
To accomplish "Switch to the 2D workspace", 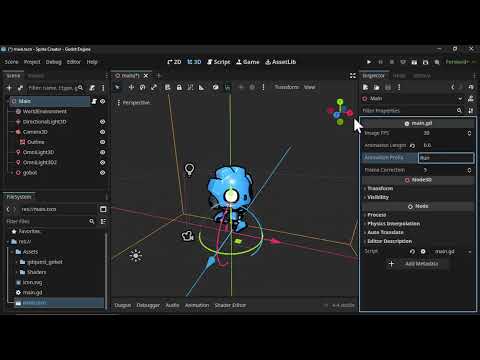I will [x=174, y=62].
